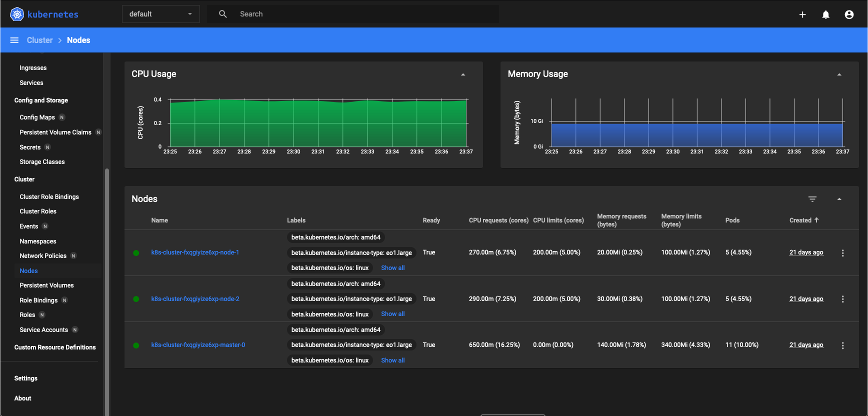Collapse the CPU Usage card
This screenshot has height=416, width=868.
point(463,74)
